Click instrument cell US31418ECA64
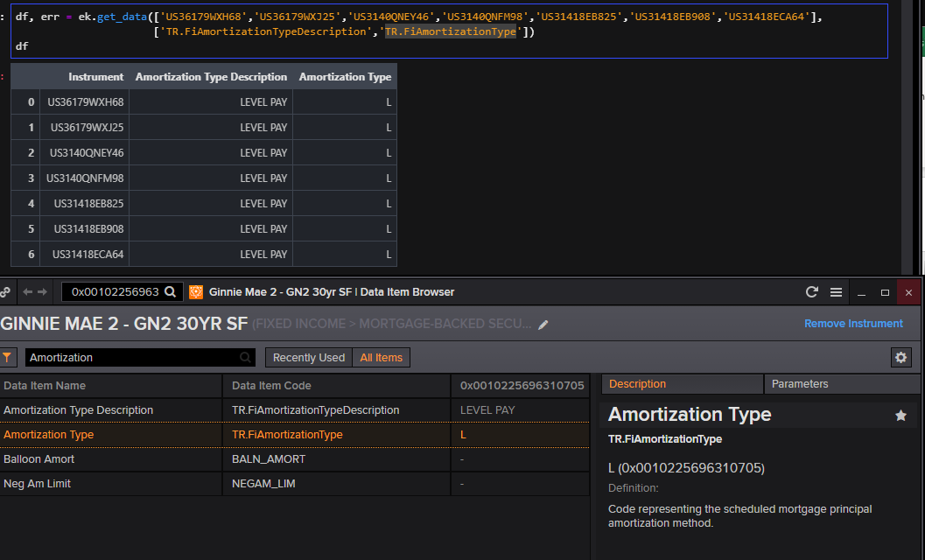The height and width of the screenshot is (560, 925). click(x=84, y=255)
